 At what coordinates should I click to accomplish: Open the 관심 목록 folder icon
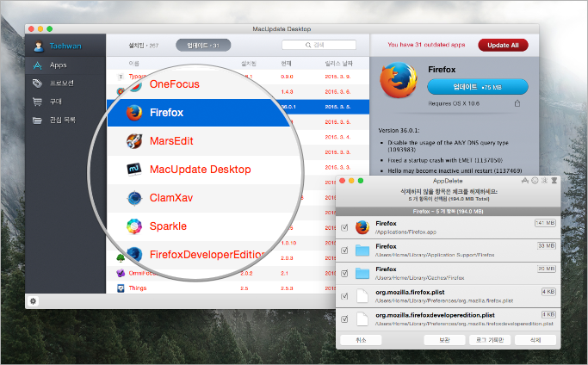(37, 120)
